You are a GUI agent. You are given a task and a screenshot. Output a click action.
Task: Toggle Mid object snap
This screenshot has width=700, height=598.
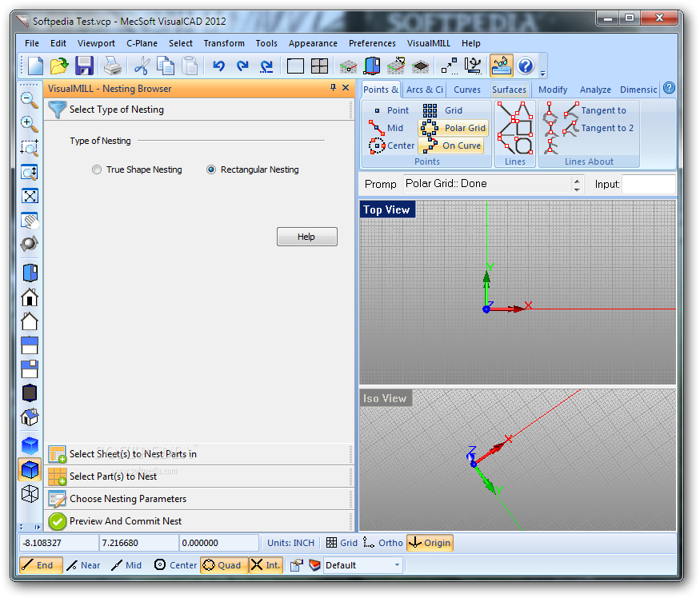coord(126,565)
